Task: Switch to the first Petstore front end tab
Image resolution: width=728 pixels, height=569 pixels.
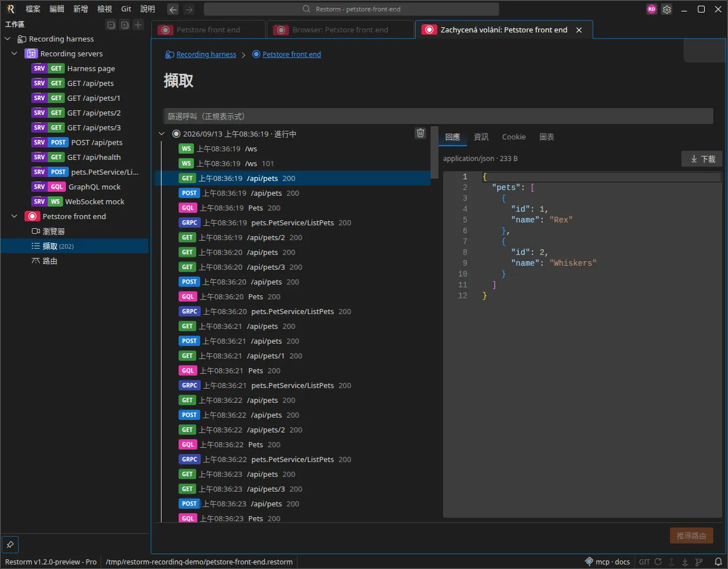Action: [208, 30]
